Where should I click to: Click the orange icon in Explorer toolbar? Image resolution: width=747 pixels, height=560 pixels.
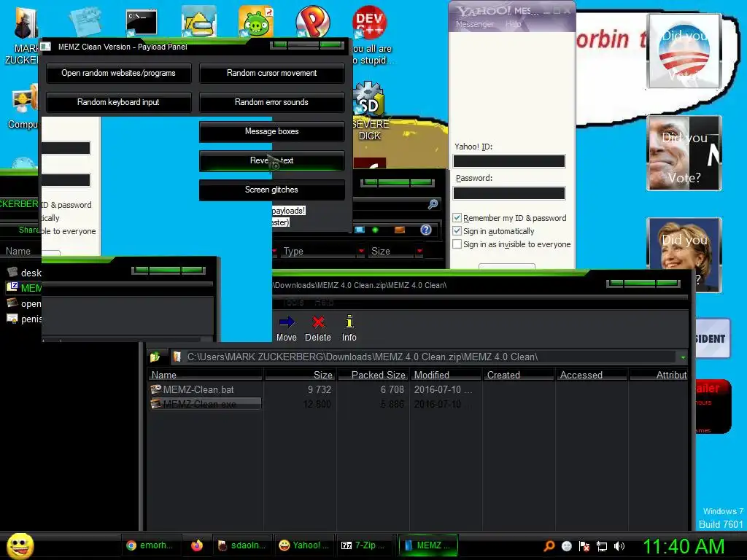coord(400,230)
